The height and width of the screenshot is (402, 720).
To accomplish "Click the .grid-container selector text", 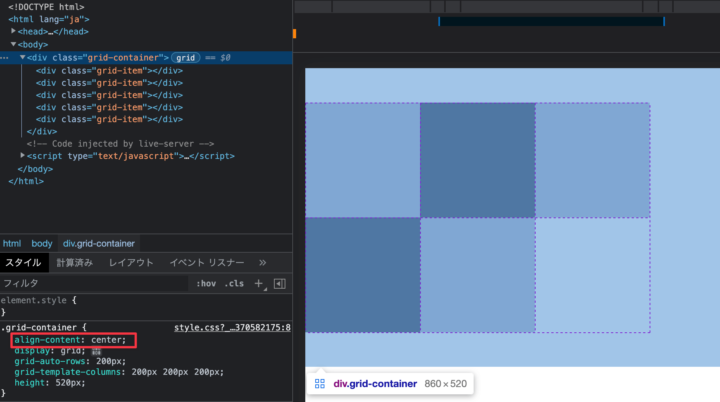I will pyautogui.click(x=40, y=328).
